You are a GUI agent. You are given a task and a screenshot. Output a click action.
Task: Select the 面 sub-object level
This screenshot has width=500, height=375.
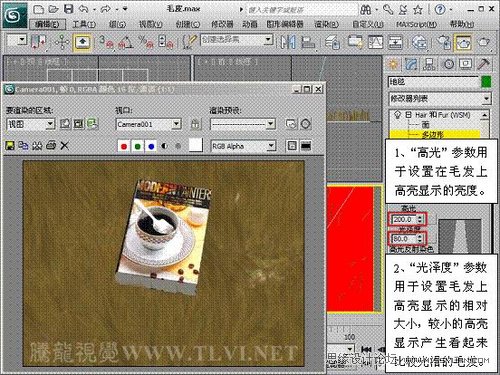425,125
